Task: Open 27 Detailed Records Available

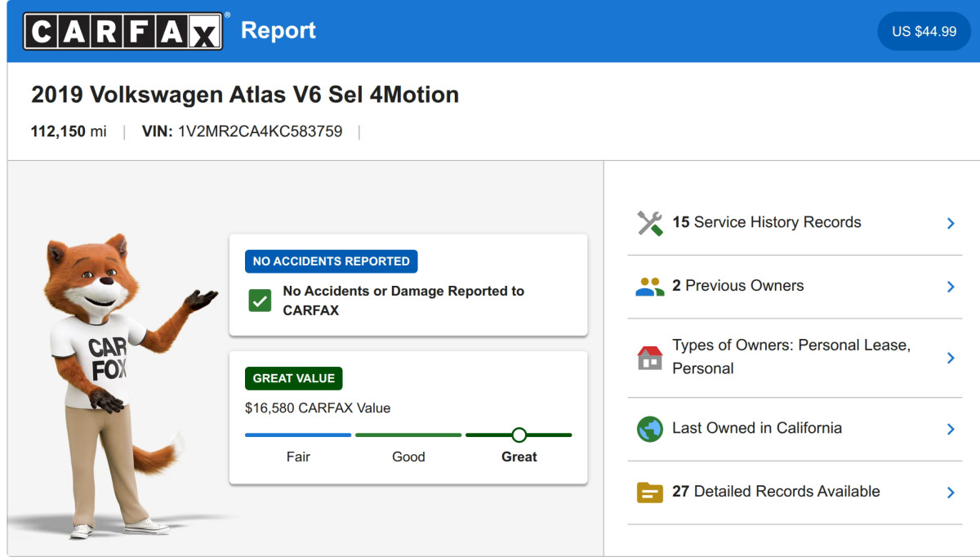Action: pyautogui.click(x=795, y=492)
